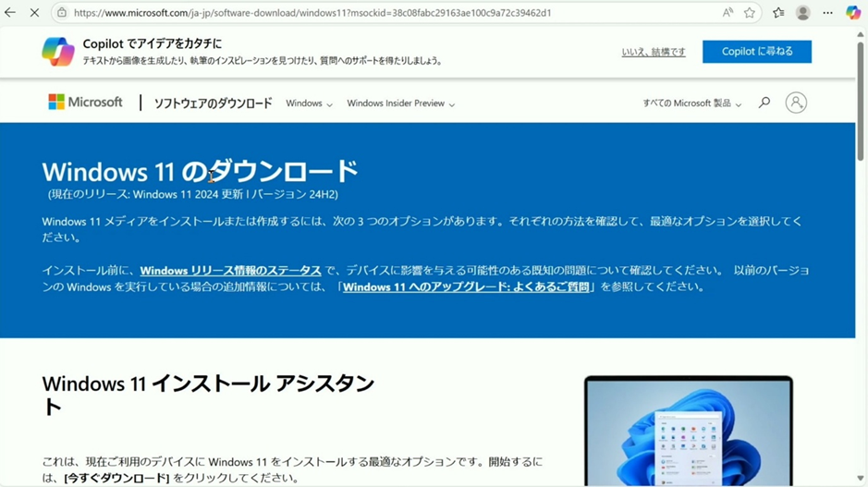Expand Windows Insider Preview dropdown

pos(400,103)
